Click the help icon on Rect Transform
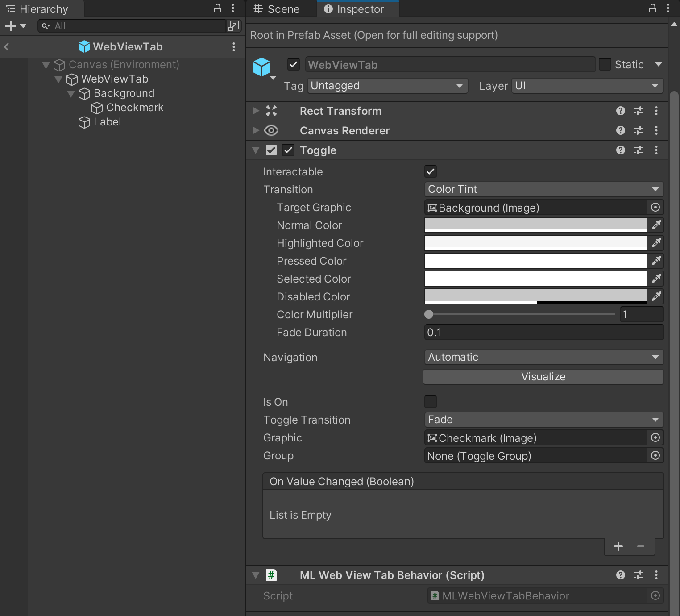680x616 pixels. coord(620,111)
